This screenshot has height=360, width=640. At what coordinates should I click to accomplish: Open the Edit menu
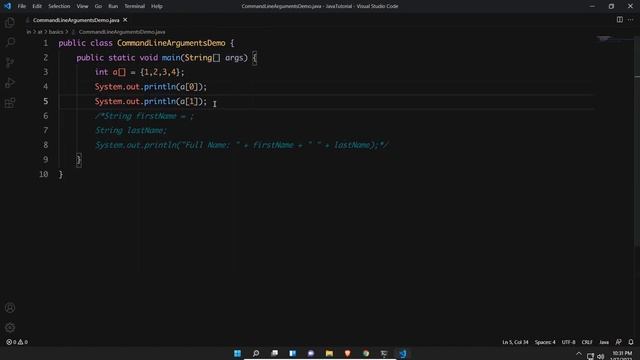pyautogui.click(x=37, y=6)
